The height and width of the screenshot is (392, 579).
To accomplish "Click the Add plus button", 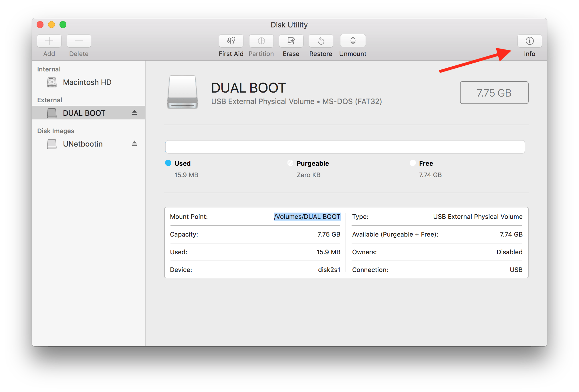I will coord(49,41).
